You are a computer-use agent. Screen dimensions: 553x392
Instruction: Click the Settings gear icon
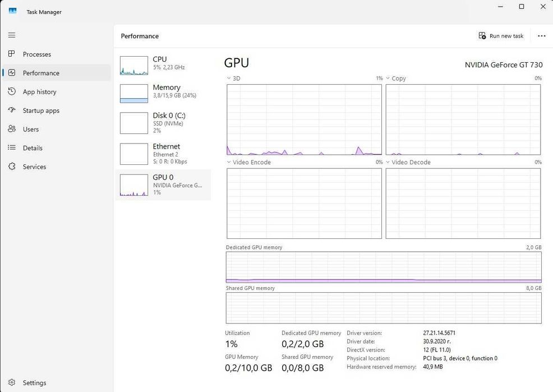coord(12,382)
